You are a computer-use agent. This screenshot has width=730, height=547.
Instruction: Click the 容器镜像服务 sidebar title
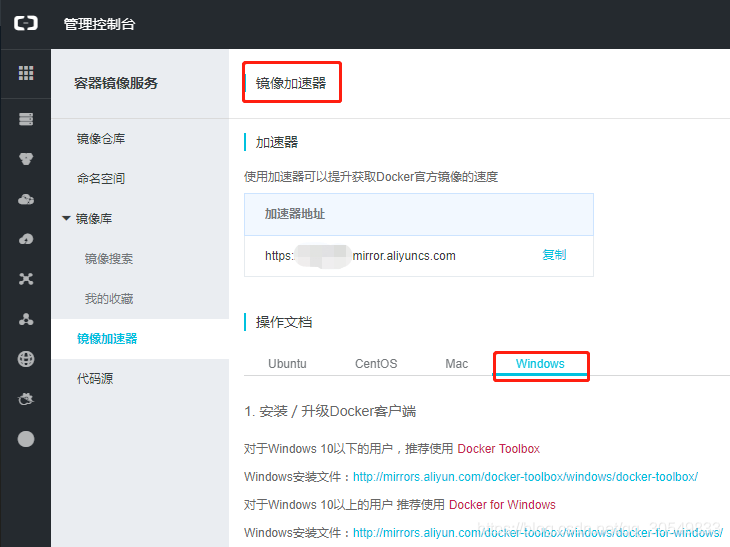[x=116, y=83]
